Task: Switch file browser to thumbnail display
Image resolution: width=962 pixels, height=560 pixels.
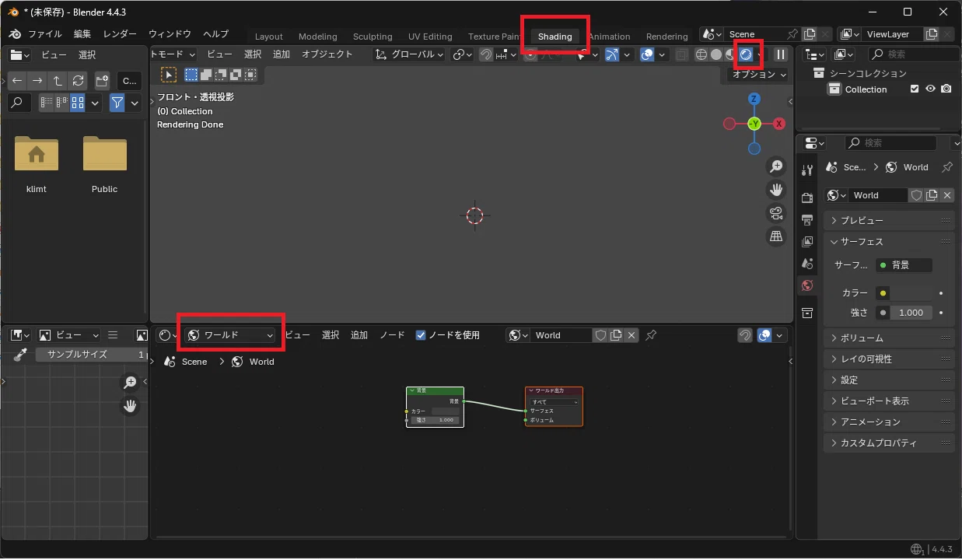Action: click(x=78, y=103)
